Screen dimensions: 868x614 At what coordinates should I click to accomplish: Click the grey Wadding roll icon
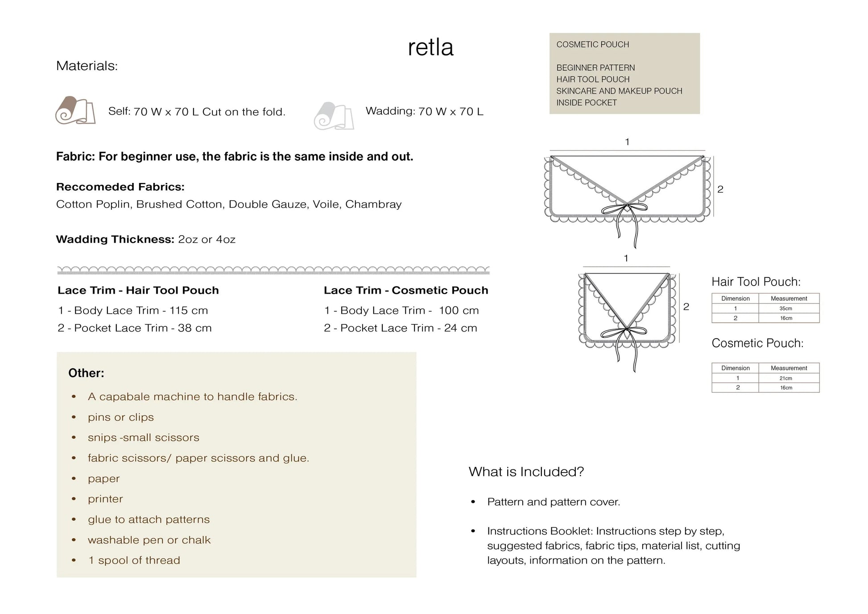click(334, 116)
